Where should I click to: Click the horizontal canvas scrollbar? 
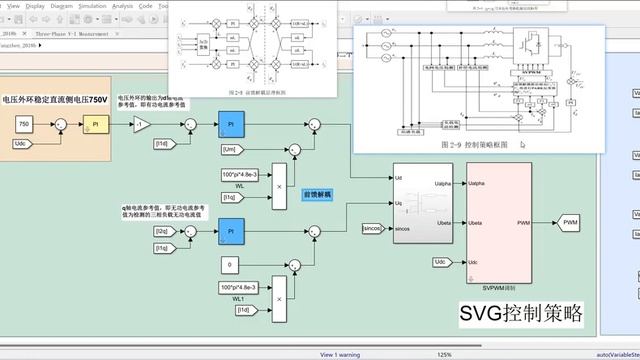tap(241, 345)
